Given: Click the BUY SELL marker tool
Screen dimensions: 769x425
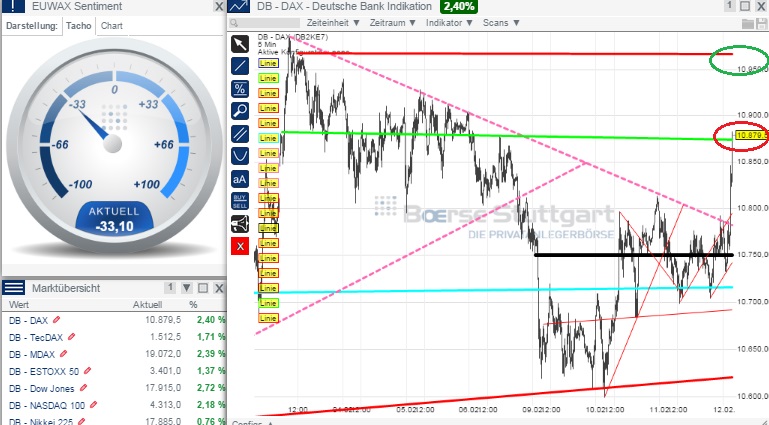Looking at the screenshot, I should coord(240,201).
